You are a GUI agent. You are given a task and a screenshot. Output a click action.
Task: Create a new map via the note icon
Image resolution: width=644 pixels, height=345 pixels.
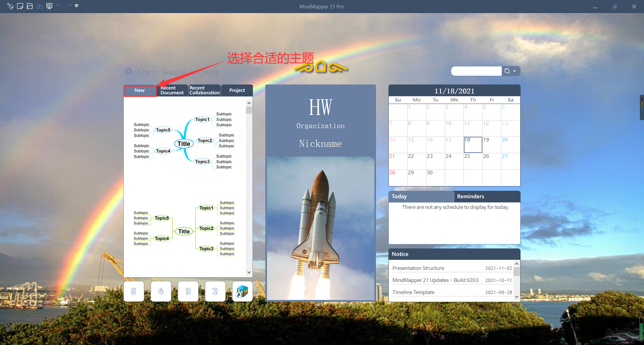(x=20, y=6)
